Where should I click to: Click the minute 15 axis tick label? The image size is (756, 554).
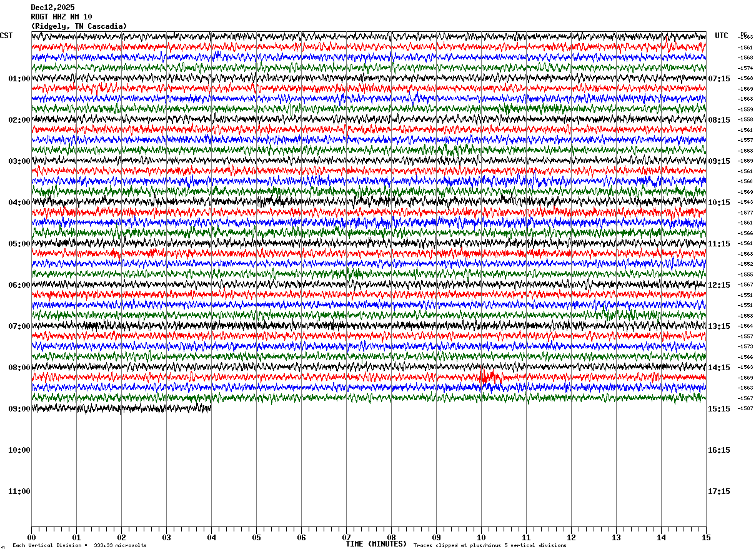706,537
